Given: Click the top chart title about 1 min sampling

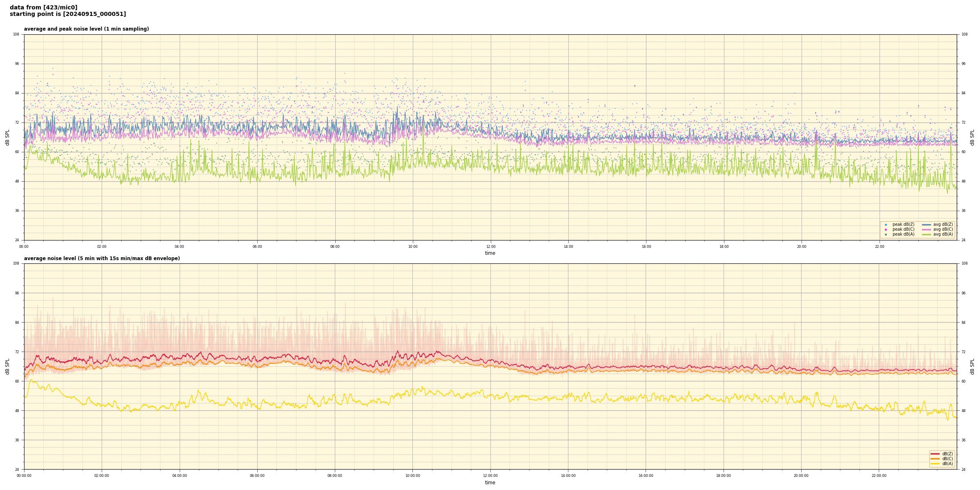Looking at the screenshot, I should tap(86, 29).
